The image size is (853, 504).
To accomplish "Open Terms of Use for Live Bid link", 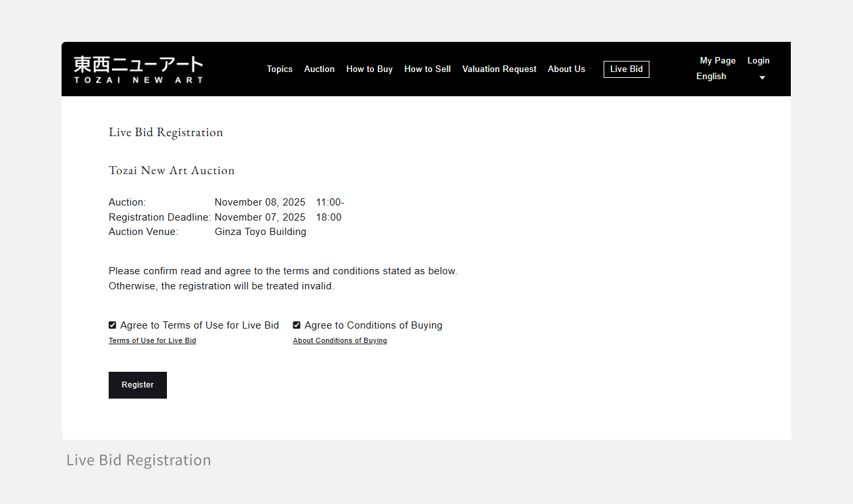I will coord(153,341).
